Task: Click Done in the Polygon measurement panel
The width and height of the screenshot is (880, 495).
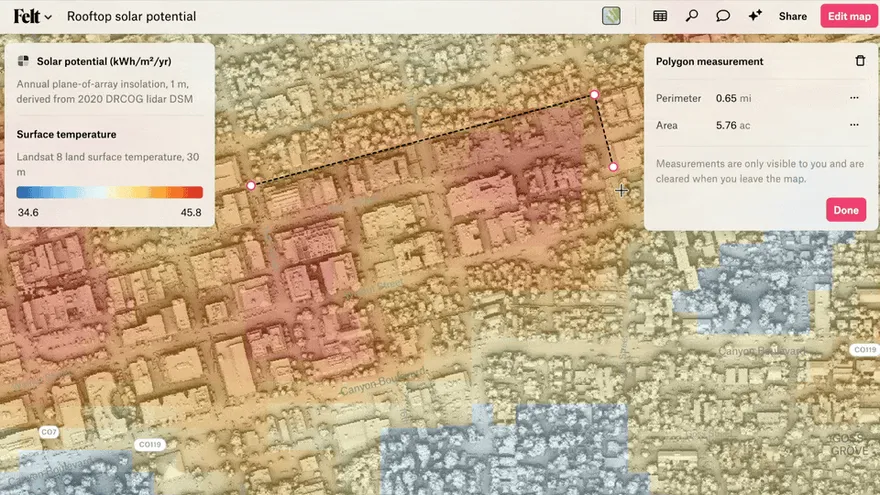Action: tap(846, 210)
